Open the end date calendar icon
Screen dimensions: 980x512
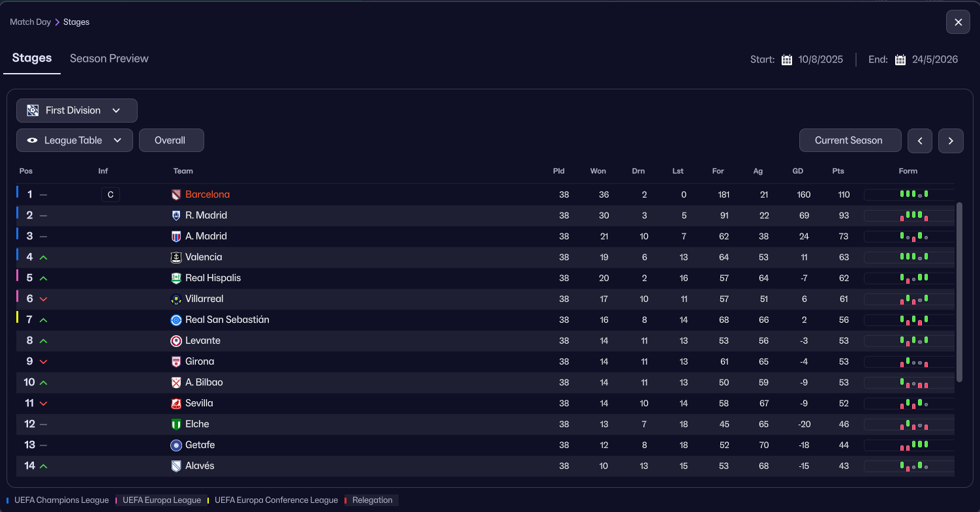pyautogui.click(x=900, y=59)
